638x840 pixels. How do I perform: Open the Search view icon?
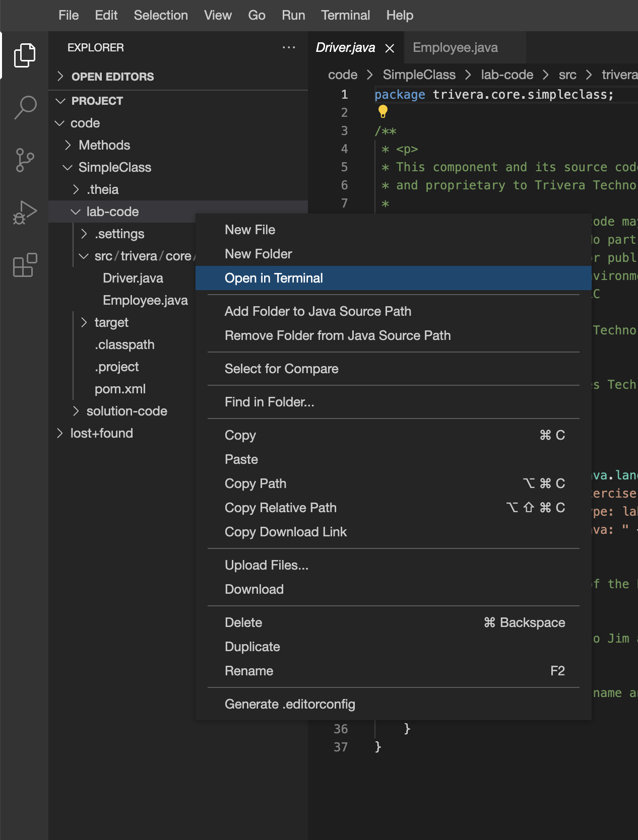24,108
